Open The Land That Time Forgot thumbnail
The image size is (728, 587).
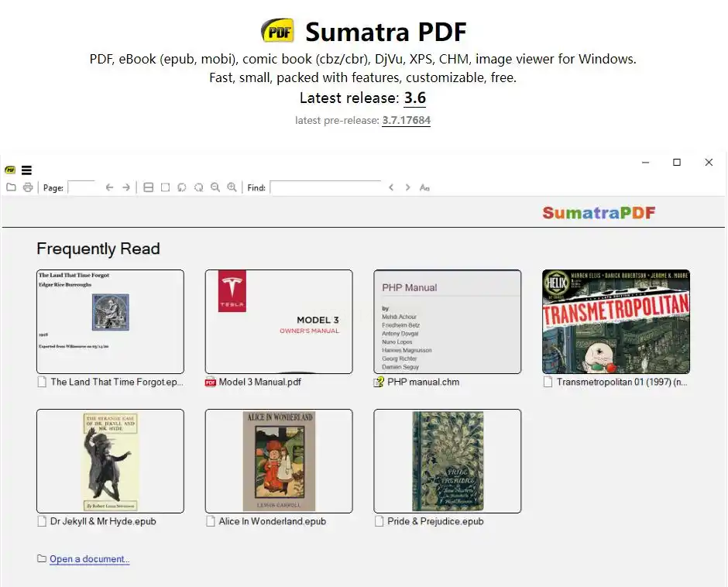(x=110, y=321)
